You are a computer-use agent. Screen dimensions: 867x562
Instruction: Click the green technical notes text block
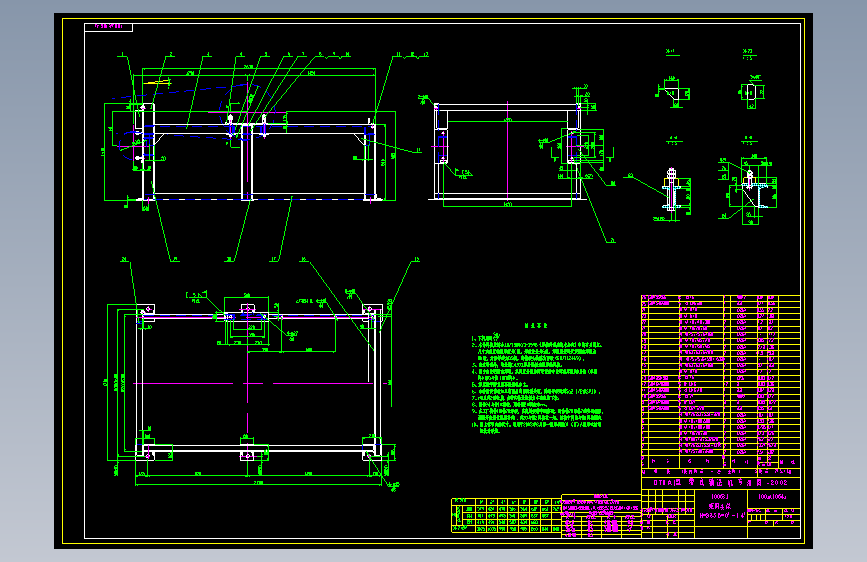(537, 378)
